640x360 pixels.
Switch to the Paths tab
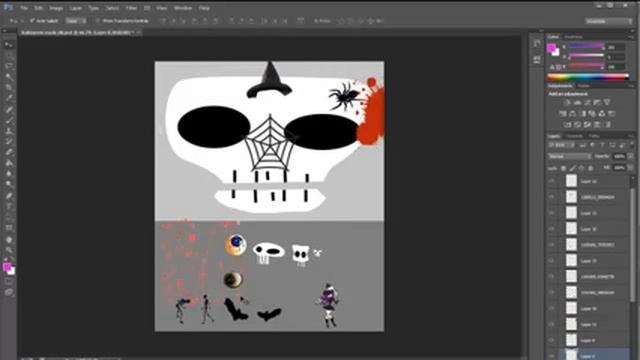point(594,136)
